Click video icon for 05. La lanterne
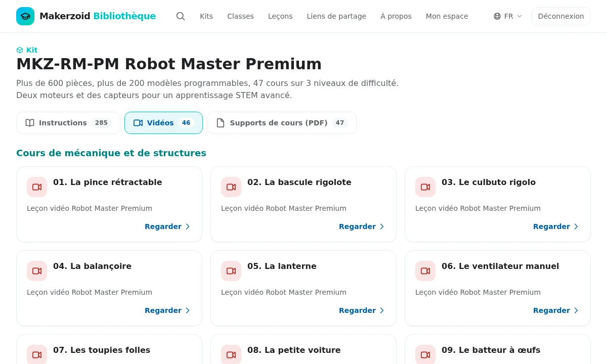 (231, 271)
